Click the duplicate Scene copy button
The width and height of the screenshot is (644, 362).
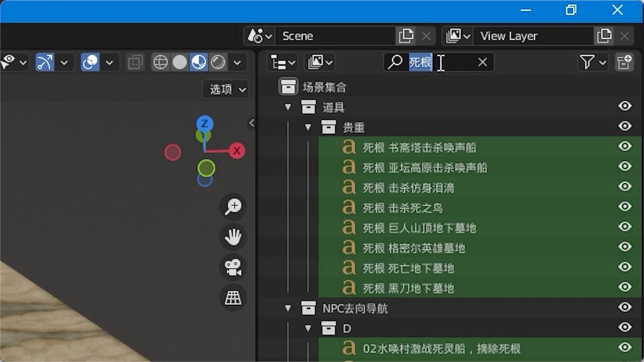(406, 36)
